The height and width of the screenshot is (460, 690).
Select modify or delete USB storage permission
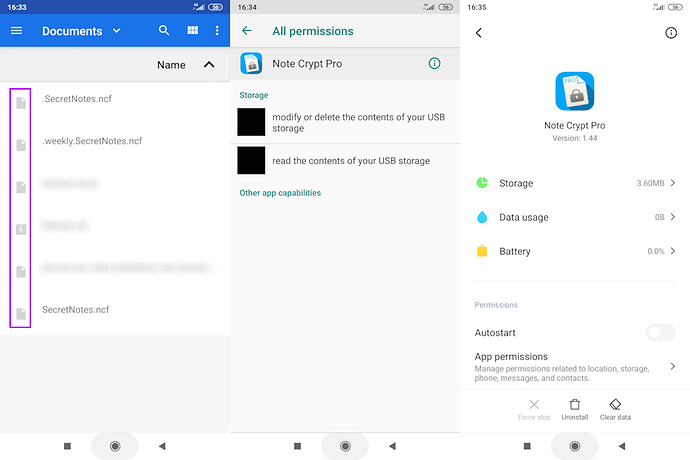(345, 122)
